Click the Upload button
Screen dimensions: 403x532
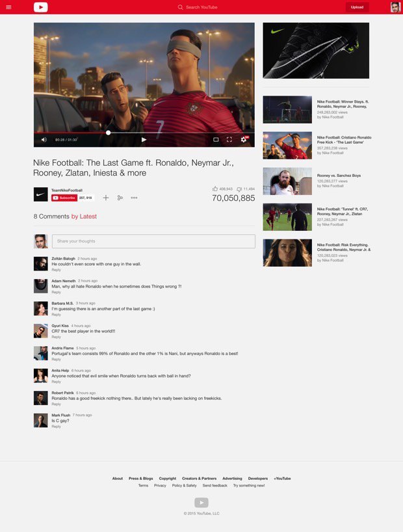click(x=357, y=7)
